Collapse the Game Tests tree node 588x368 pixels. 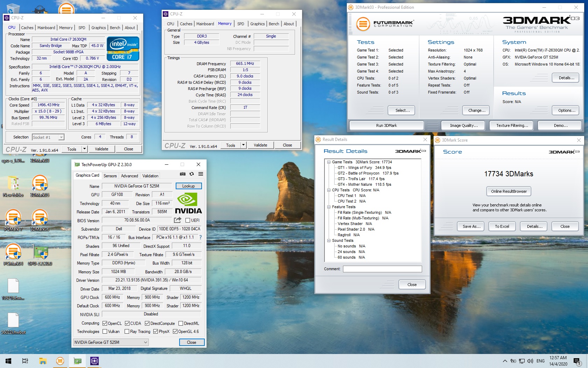tap(329, 162)
